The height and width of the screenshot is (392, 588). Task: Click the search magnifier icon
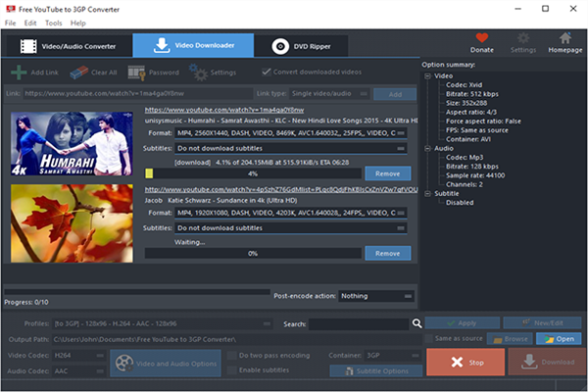(417, 322)
